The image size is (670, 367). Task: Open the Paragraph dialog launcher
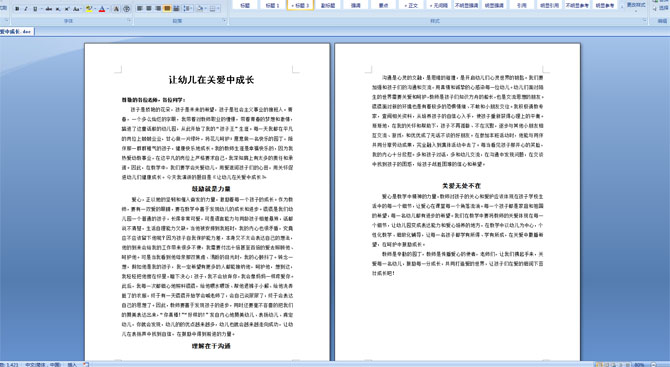coord(224,21)
